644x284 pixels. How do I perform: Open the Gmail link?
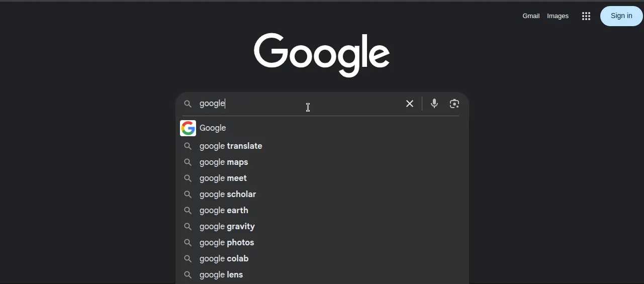coord(531,16)
